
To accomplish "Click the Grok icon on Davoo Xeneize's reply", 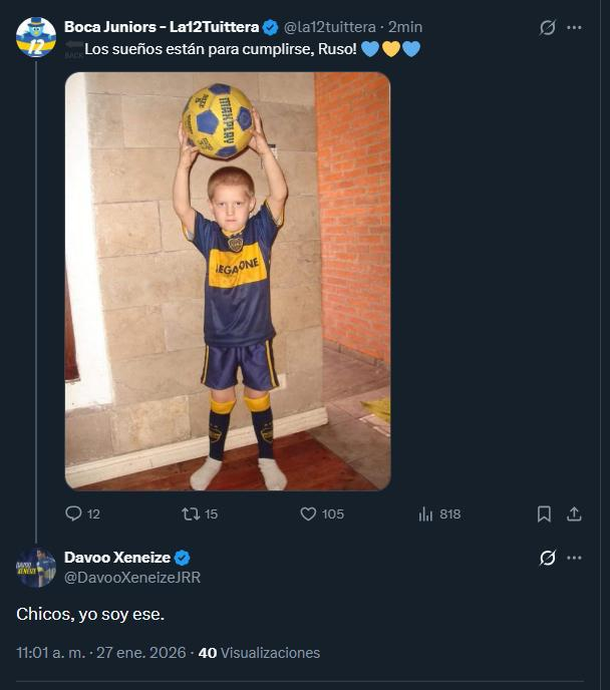I will [547, 558].
